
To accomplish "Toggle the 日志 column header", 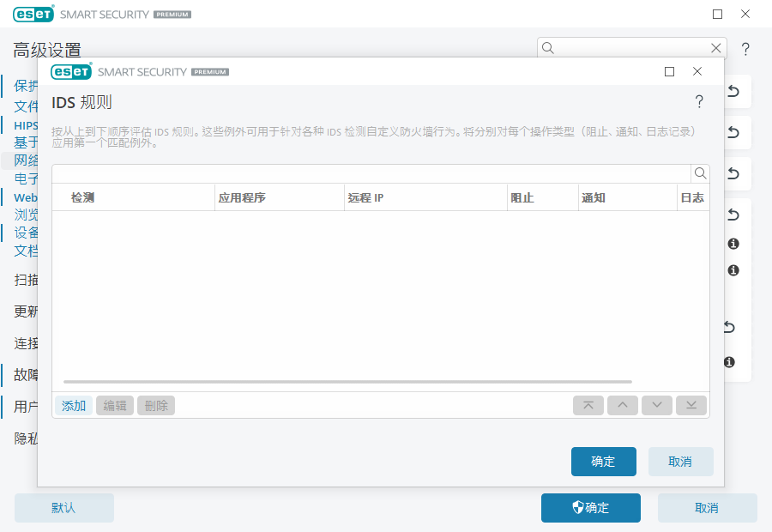I will (x=692, y=197).
